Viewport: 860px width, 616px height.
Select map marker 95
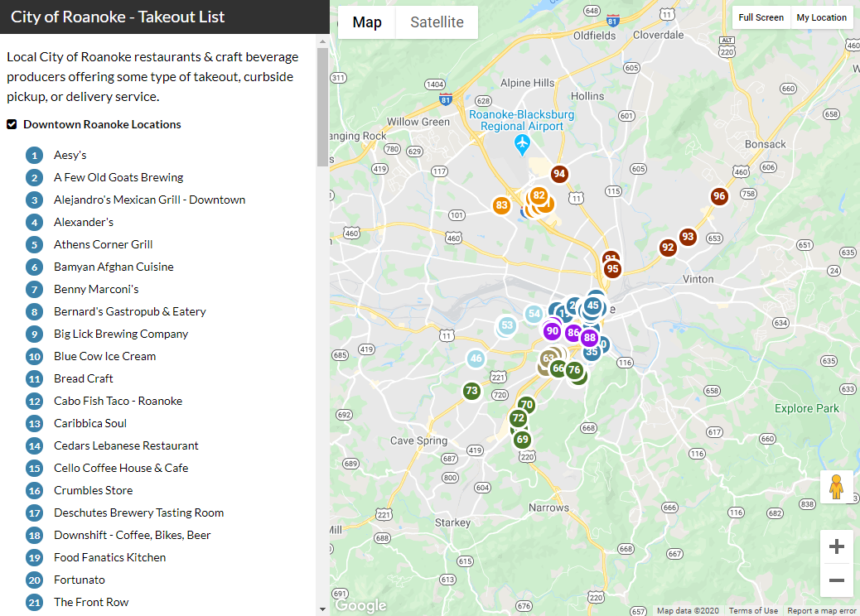pyautogui.click(x=612, y=269)
